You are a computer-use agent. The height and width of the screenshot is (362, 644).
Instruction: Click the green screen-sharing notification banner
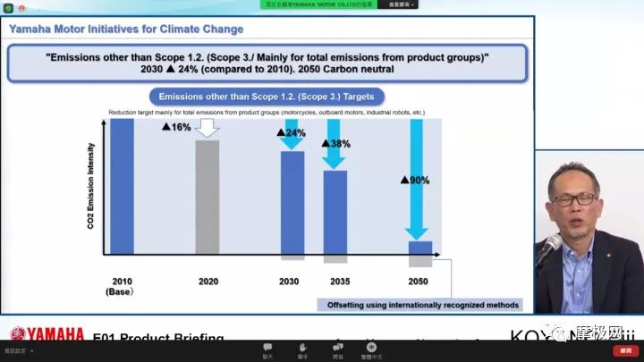click(x=318, y=4)
